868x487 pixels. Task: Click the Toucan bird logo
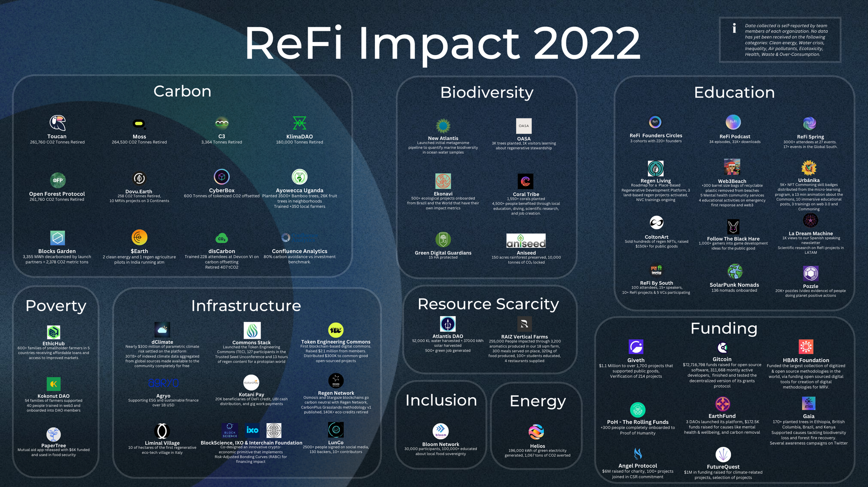pos(57,123)
